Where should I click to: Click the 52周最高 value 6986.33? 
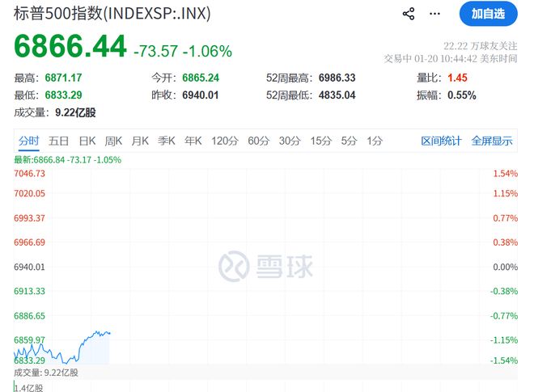(x=337, y=78)
